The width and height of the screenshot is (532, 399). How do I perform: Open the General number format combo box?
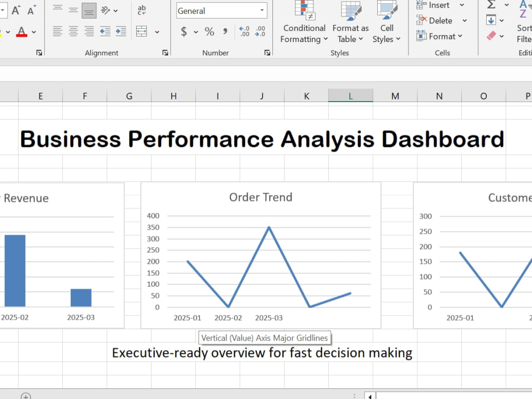[221, 11]
